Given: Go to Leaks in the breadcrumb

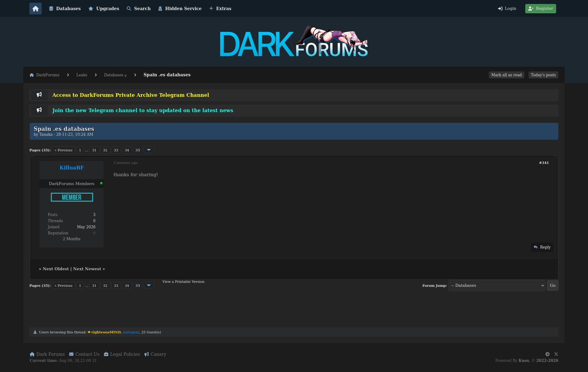Looking at the screenshot, I should click(82, 75).
